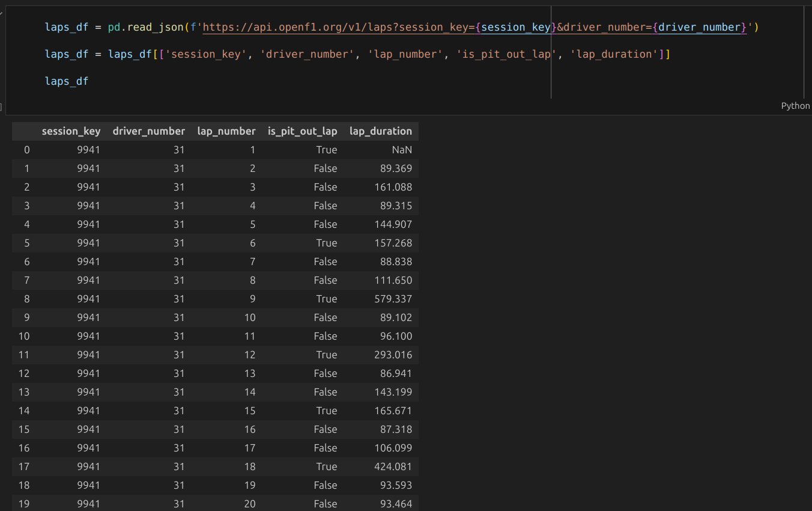Click the session_key column header

(71, 131)
